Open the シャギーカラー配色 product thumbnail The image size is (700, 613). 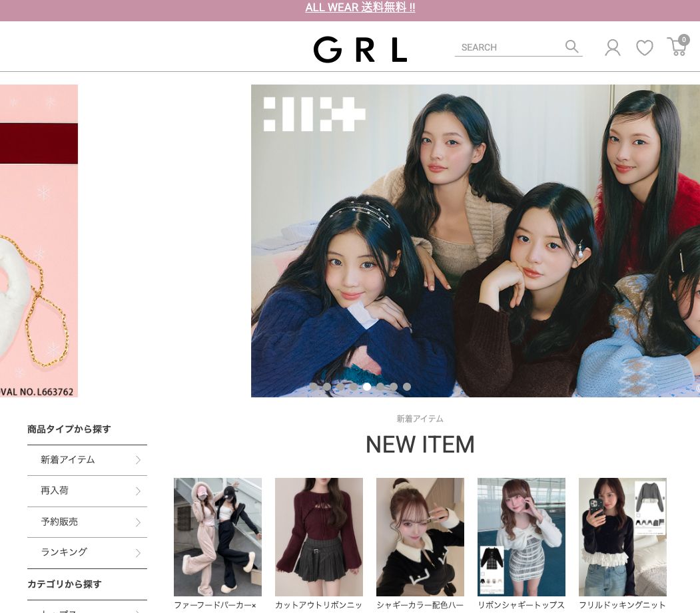point(420,537)
